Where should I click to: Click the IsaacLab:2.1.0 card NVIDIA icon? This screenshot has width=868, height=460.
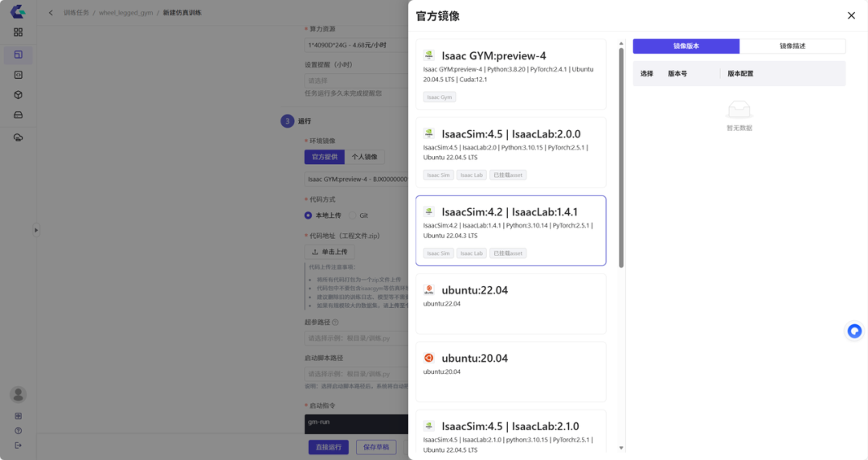(429, 425)
